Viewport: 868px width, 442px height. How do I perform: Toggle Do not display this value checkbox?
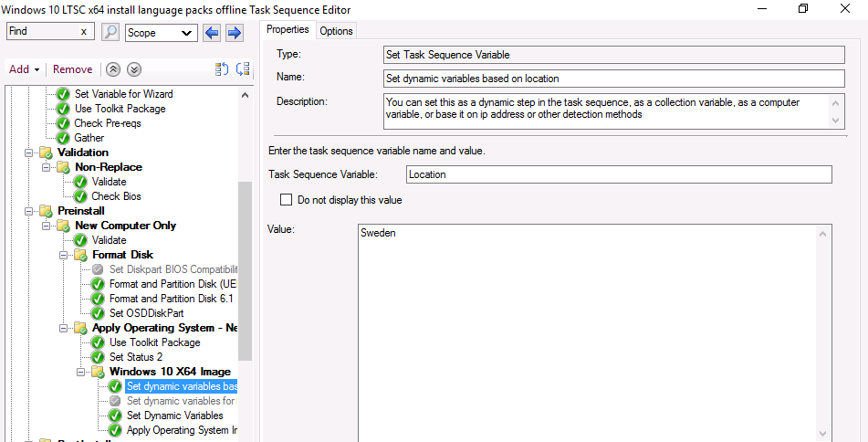286,200
